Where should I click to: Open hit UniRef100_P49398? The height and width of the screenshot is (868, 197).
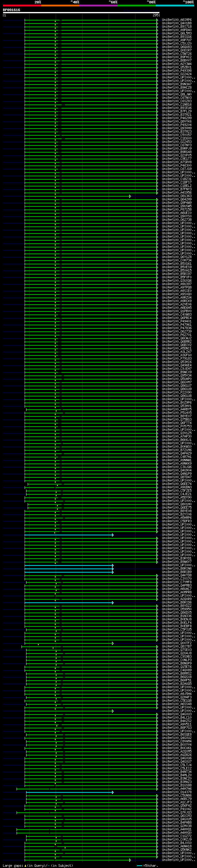click(177, 71)
